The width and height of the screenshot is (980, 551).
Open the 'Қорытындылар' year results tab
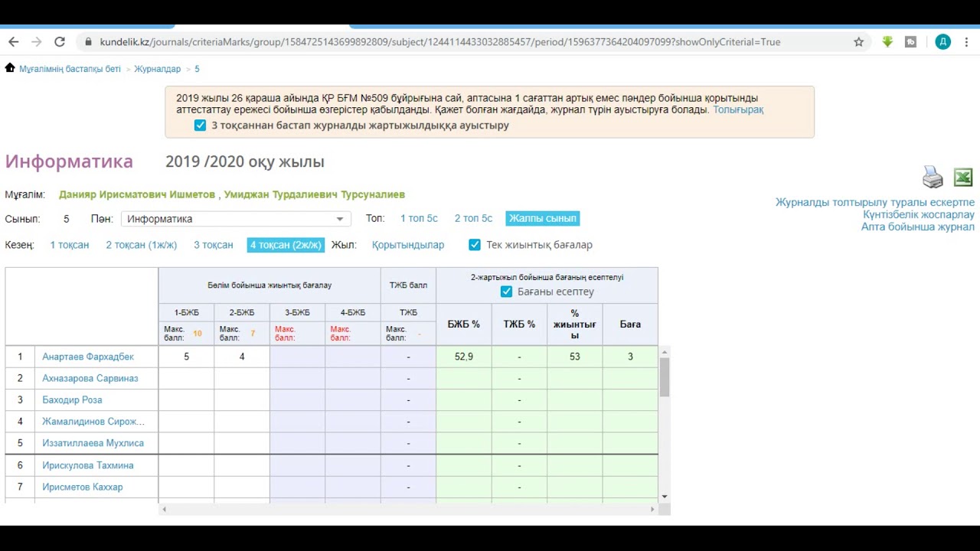pos(408,245)
